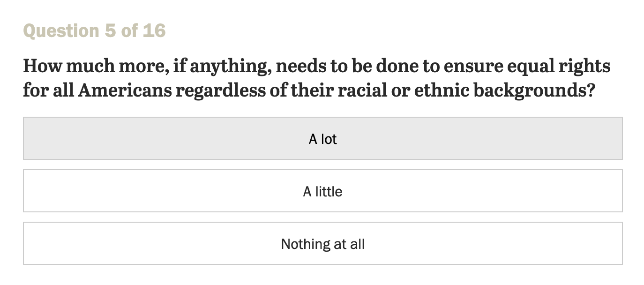Pick the "Nothing at all" response
The height and width of the screenshot is (285, 644).
point(322,244)
